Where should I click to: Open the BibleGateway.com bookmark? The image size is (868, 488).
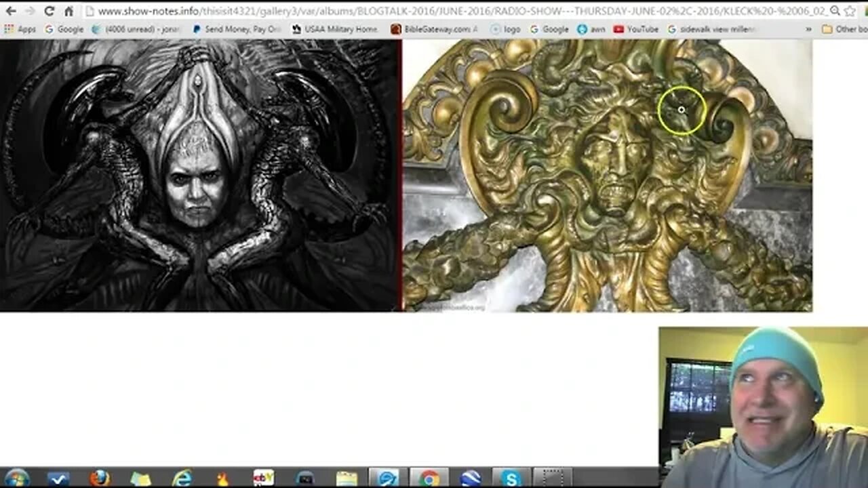pos(435,29)
